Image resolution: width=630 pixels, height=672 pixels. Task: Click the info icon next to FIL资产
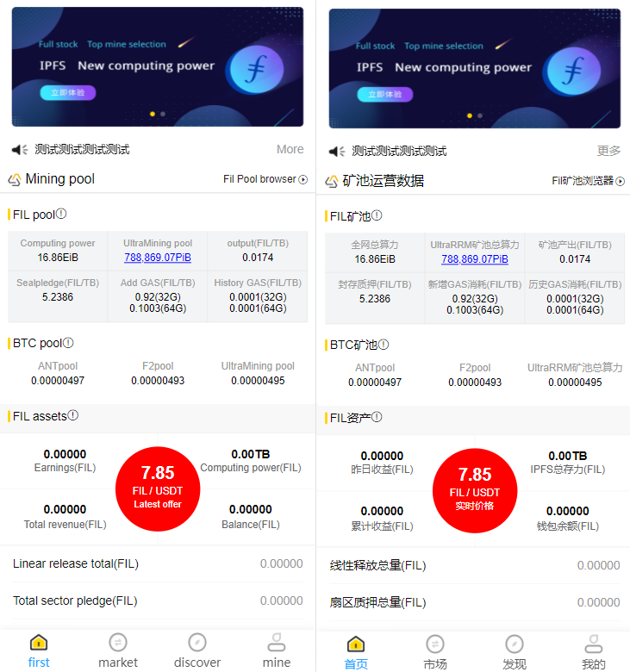[377, 417]
